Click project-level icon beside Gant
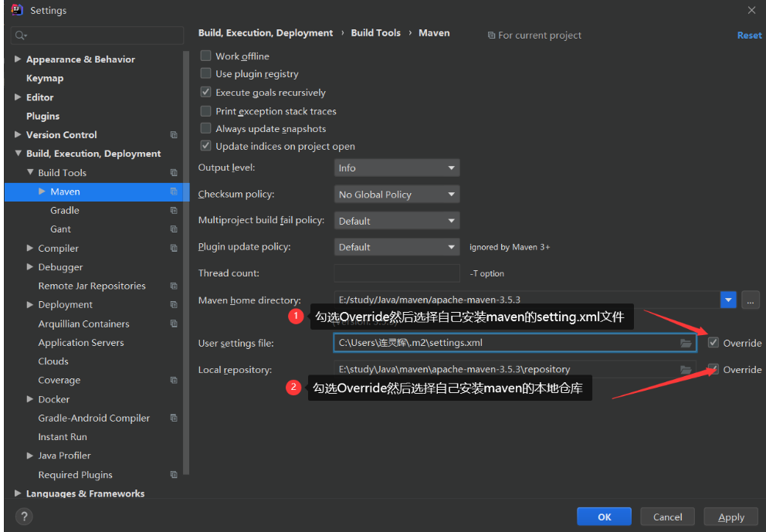Image resolution: width=766 pixels, height=532 pixels. pyautogui.click(x=174, y=229)
